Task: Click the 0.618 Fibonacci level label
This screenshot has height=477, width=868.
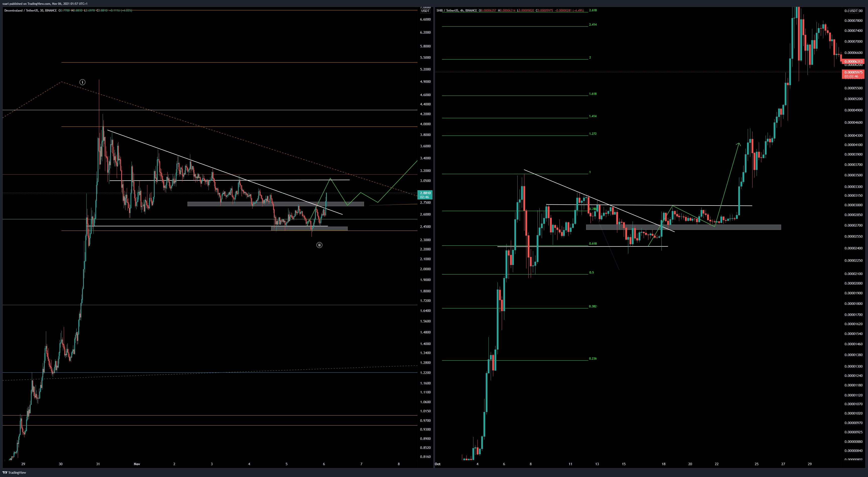Action: pos(593,244)
